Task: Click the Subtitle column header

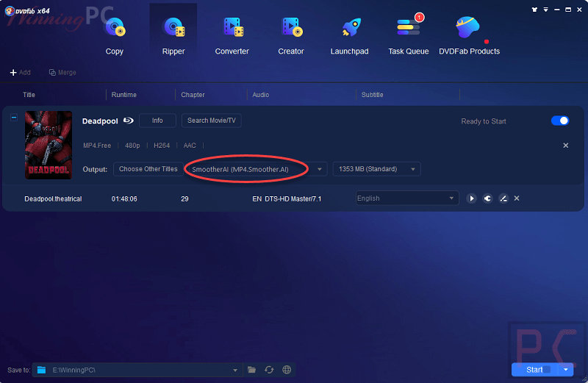Action: coord(373,95)
